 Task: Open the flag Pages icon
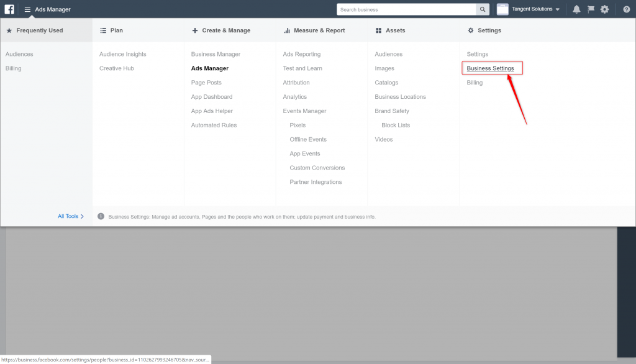(591, 9)
